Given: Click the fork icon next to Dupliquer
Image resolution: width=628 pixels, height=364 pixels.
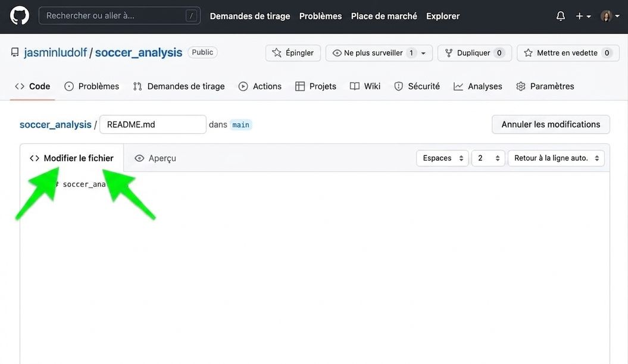Looking at the screenshot, I should (449, 53).
